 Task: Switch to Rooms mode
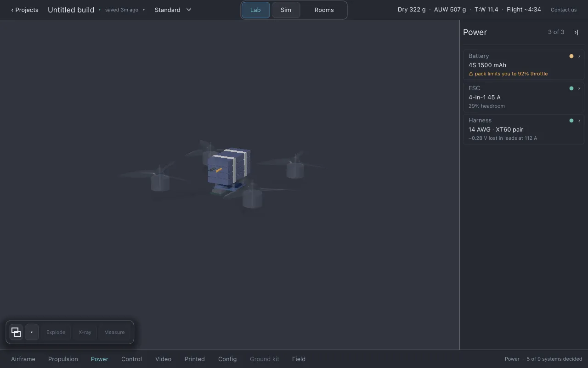(324, 10)
